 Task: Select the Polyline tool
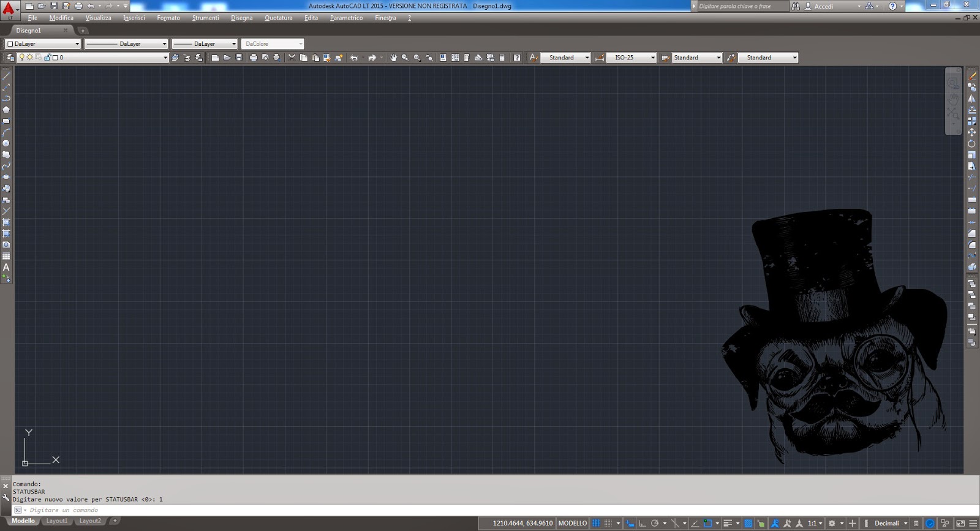pyautogui.click(x=6, y=98)
